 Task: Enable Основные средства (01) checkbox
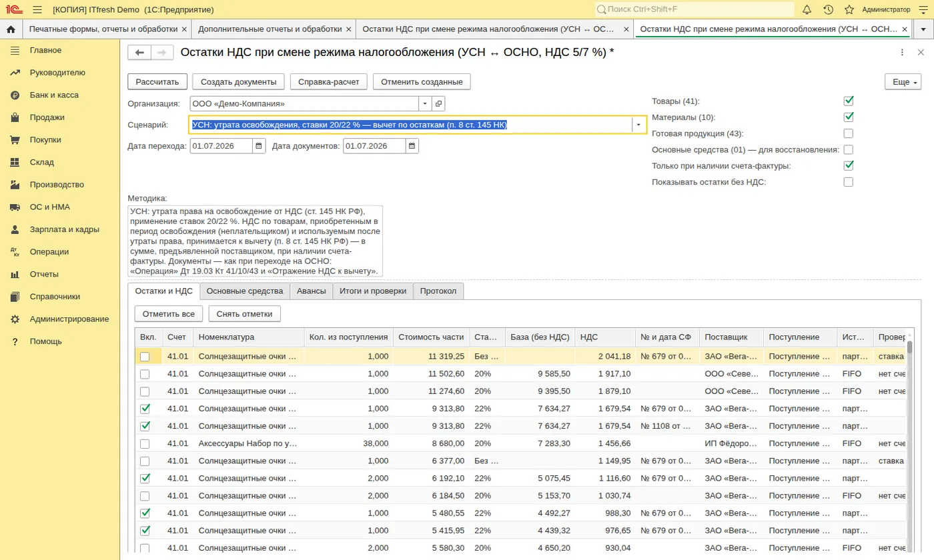tap(849, 149)
